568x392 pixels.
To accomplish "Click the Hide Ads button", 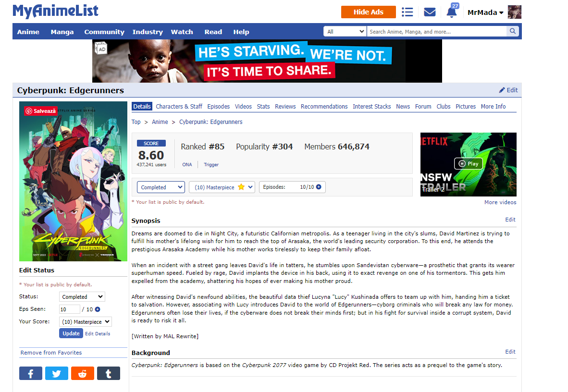I will point(369,12).
